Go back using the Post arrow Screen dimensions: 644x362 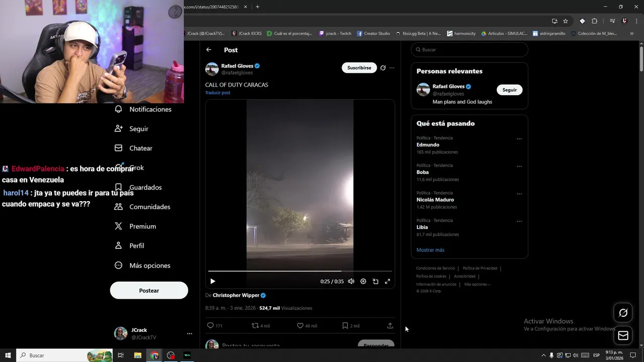209,50
